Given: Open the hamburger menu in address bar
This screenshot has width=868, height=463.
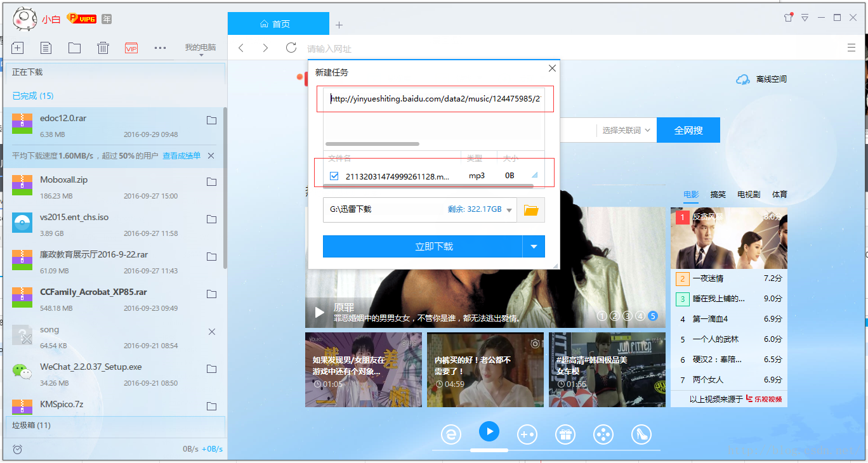Looking at the screenshot, I should tap(852, 48).
